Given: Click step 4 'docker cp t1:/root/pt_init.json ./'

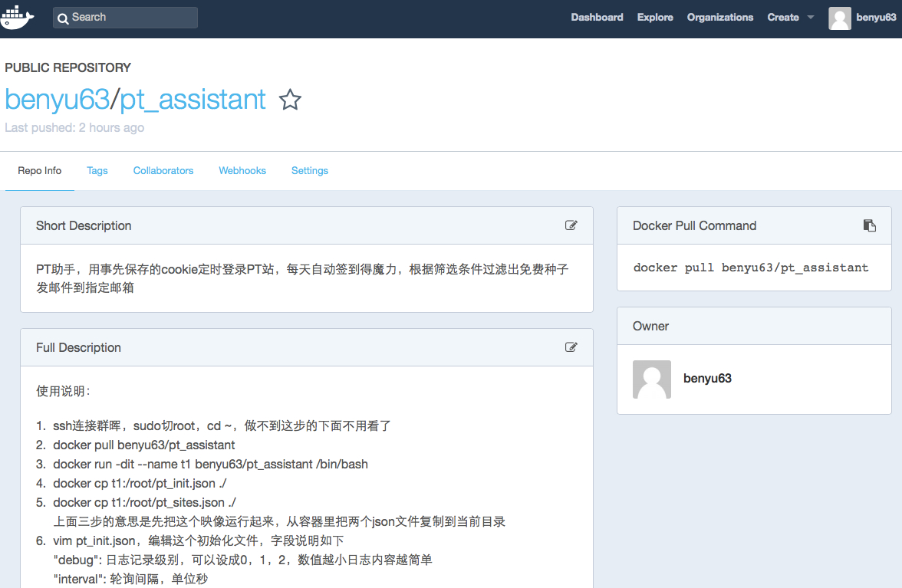Looking at the screenshot, I should pyautogui.click(x=140, y=484).
